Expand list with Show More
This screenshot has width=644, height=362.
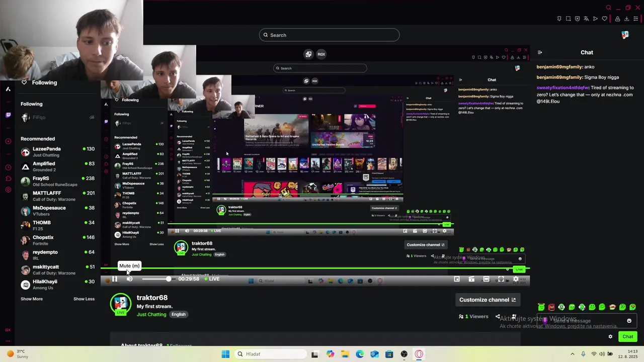(32, 299)
